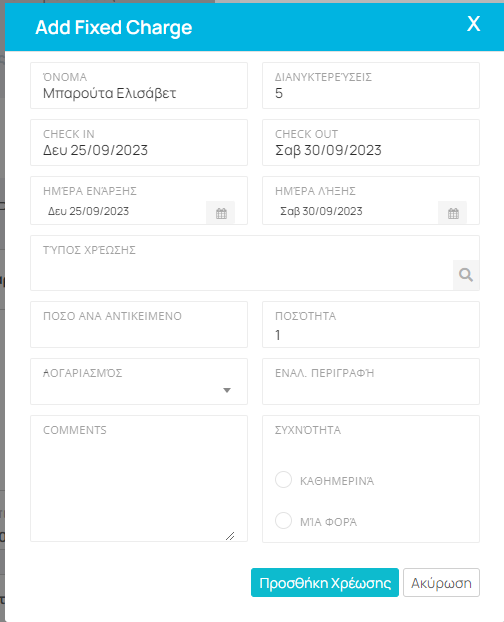Select the ΚΑΘΗΜΕΡΙΝΆ frequency radio button

coord(284,480)
